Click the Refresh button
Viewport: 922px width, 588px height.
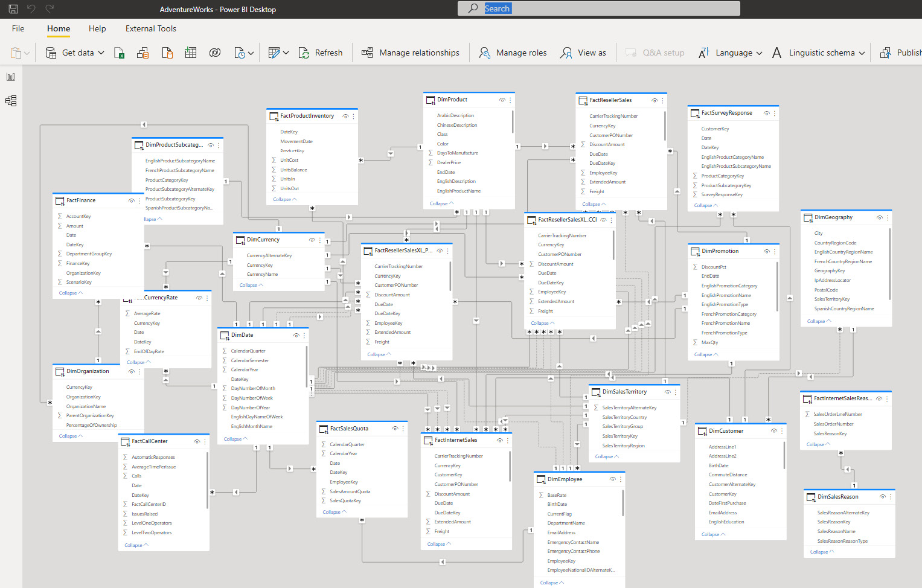pyautogui.click(x=321, y=53)
